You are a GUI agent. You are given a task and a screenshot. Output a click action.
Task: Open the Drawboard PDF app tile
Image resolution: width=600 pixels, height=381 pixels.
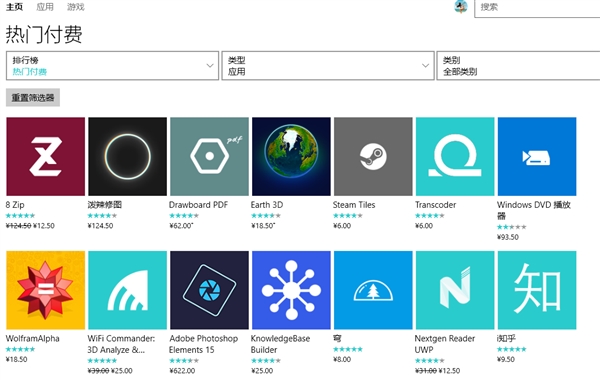tap(209, 156)
